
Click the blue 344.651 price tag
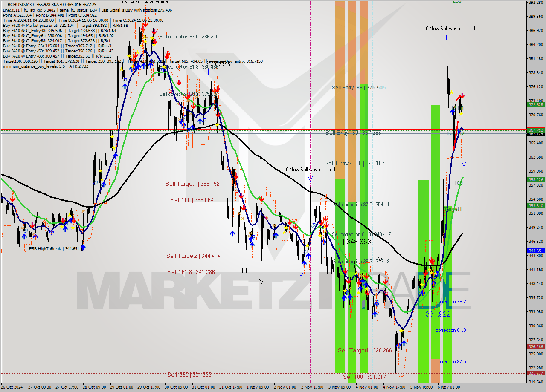536,251
